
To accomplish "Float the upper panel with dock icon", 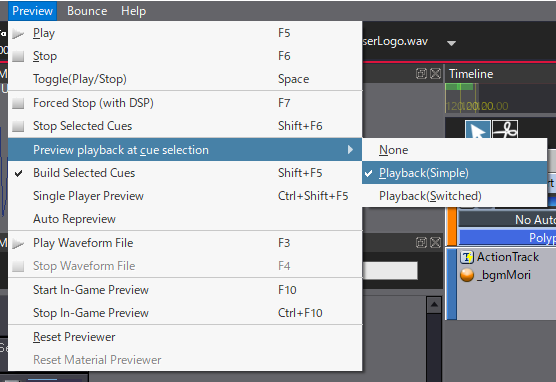I will point(421,73).
